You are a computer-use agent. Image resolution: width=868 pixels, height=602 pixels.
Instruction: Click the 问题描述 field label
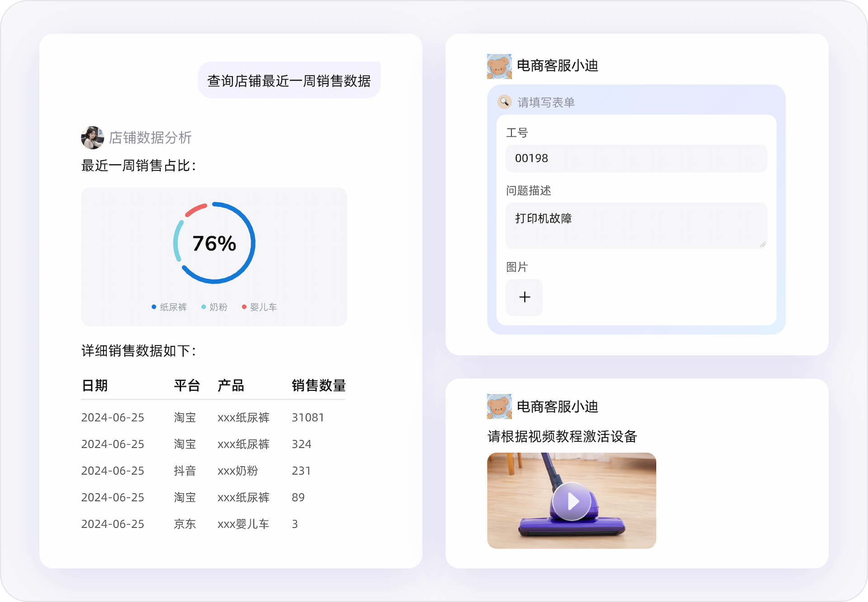(x=528, y=190)
